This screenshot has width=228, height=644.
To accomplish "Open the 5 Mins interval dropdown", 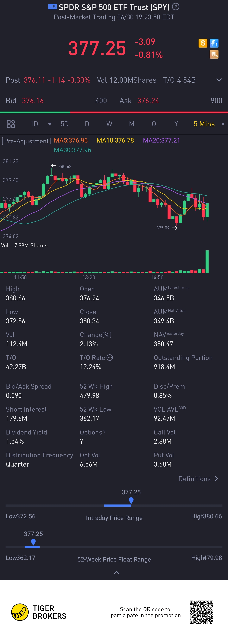I will pos(209,124).
